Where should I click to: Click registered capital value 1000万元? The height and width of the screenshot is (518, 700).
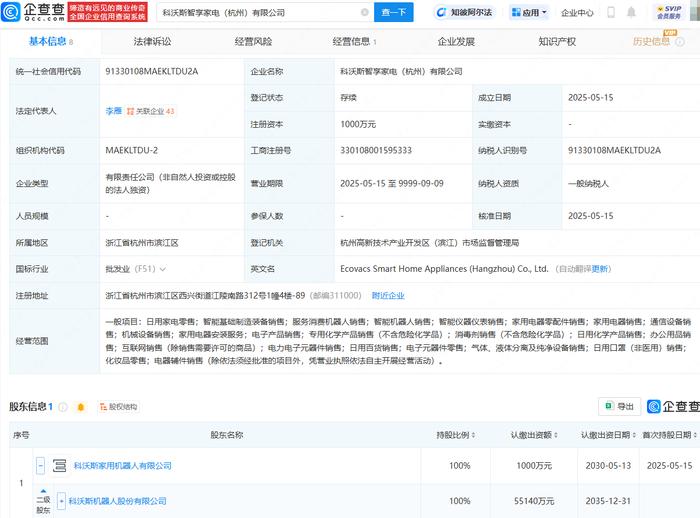[x=358, y=124]
